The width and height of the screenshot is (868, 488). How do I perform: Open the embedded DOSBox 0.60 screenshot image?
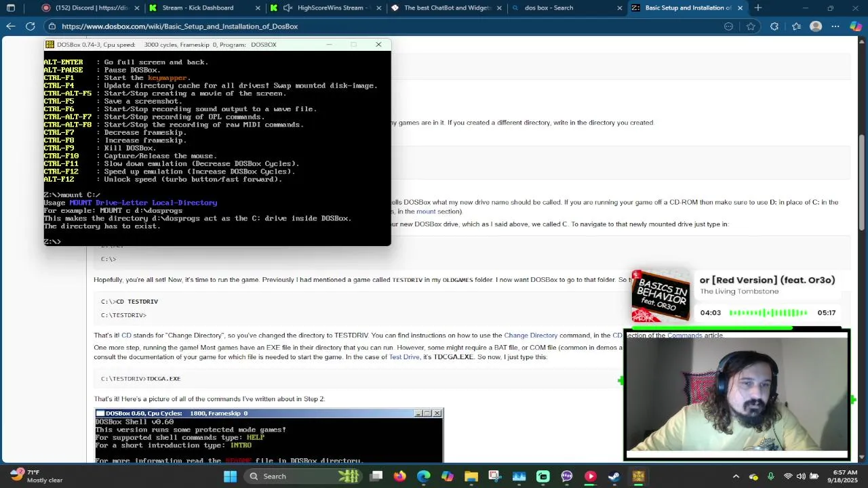click(x=269, y=436)
